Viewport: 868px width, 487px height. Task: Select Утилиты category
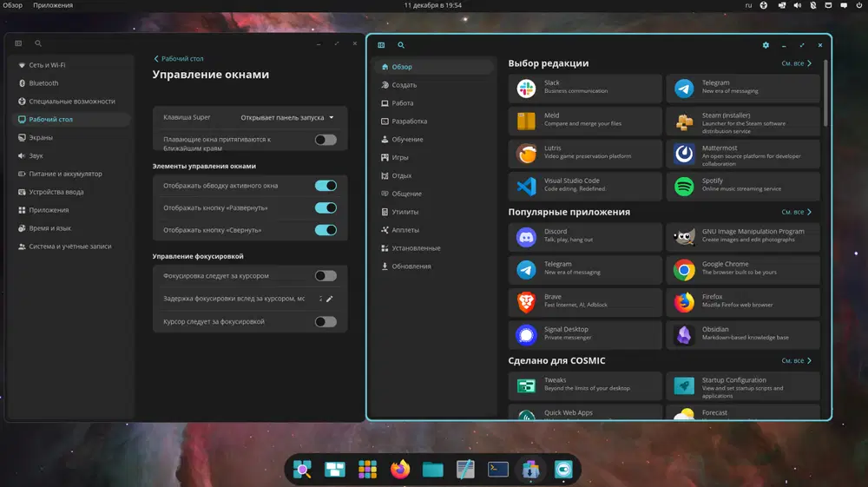click(x=433, y=212)
